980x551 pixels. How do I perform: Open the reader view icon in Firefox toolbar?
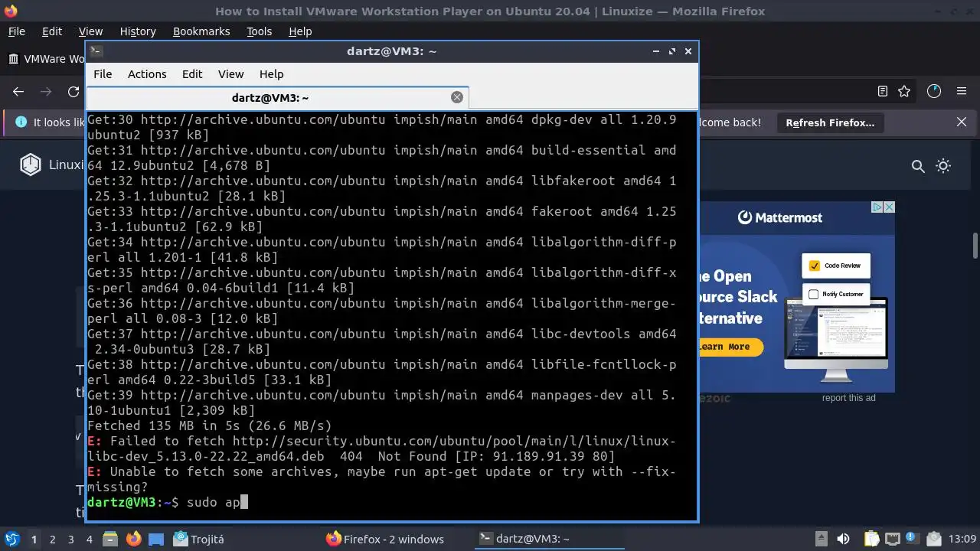(x=883, y=91)
